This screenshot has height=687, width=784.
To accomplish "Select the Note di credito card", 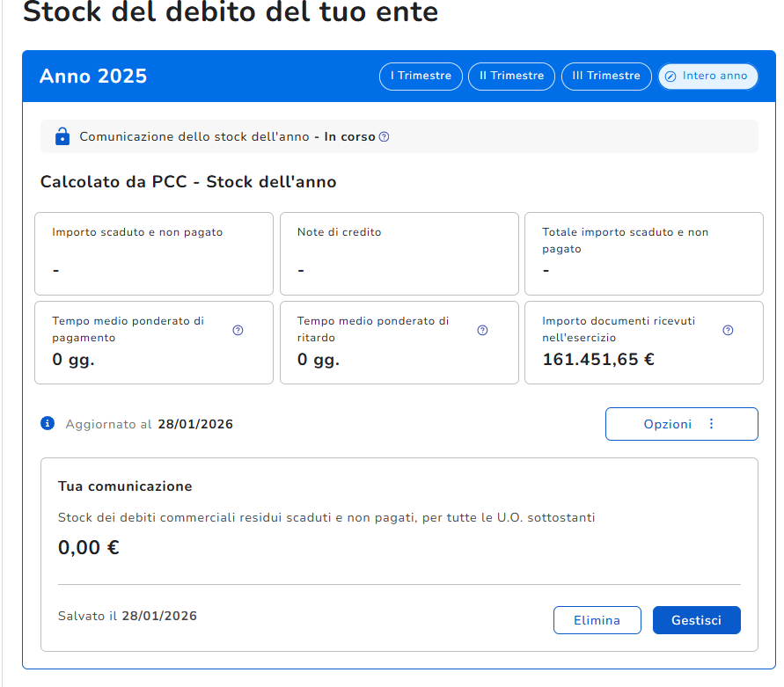I will pyautogui.click(x=399, y=253).
